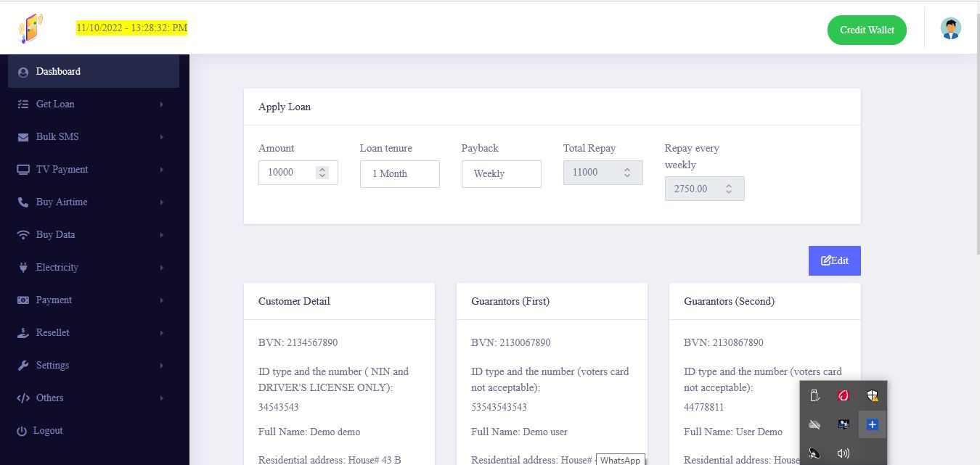Image resolution: width=980 pixels, height=465 pixels.
Task: Click the Payment banknote icon
Action: (x=23, y=300)
